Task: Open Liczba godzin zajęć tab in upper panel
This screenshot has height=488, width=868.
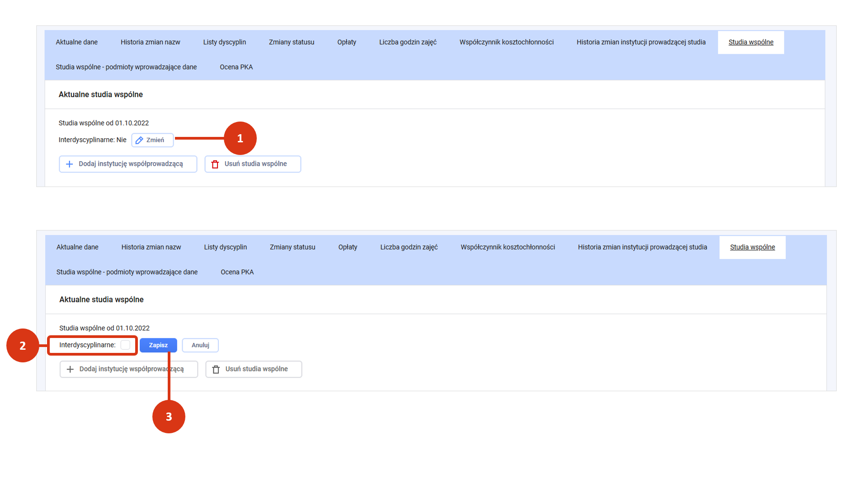Action: pos(407,42)
